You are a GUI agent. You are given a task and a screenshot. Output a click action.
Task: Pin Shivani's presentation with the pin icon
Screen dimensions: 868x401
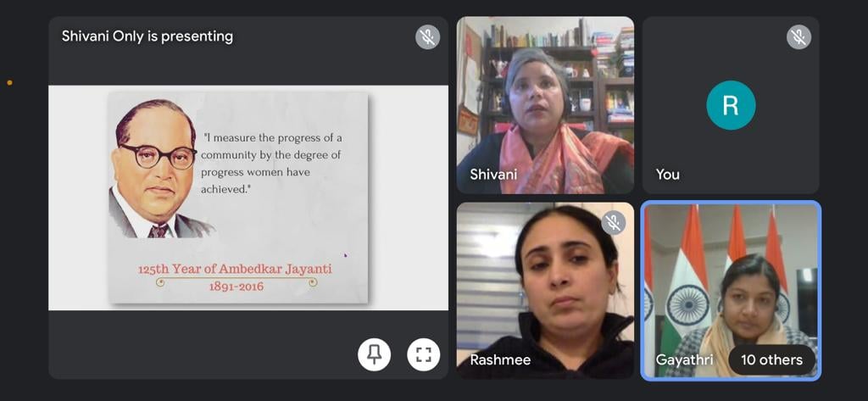(x=374, y=354)
